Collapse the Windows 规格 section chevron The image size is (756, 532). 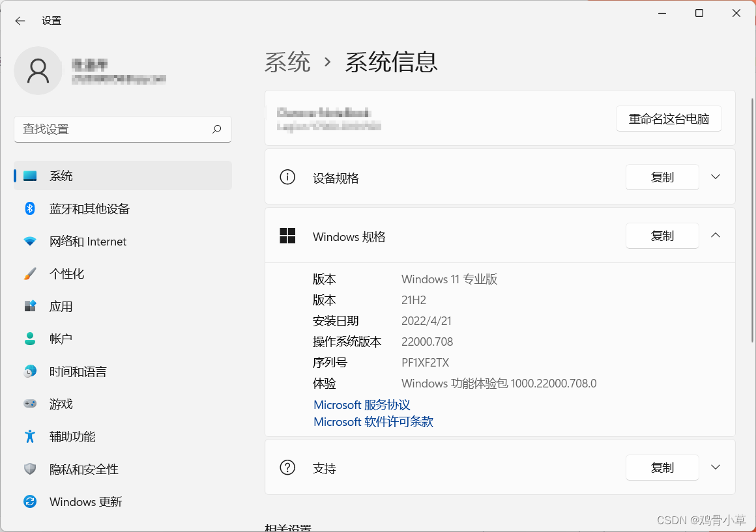tap(716, 235)
